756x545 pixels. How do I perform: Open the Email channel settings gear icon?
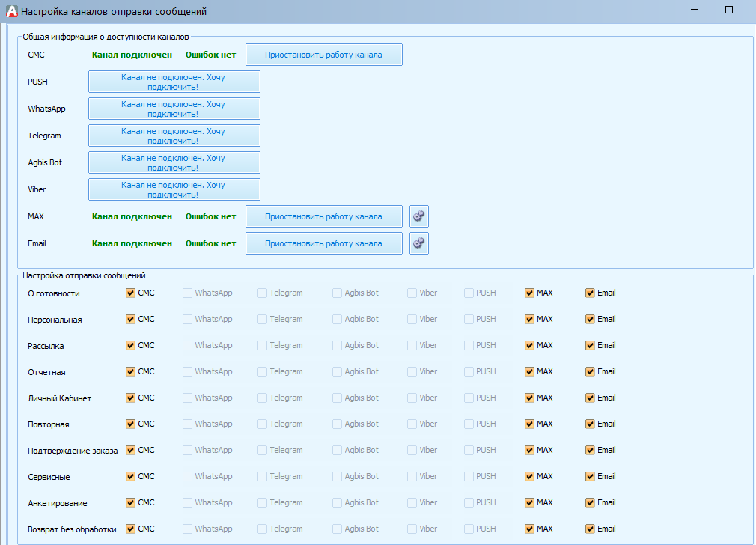pyautogui.click(x=419, y=243)
